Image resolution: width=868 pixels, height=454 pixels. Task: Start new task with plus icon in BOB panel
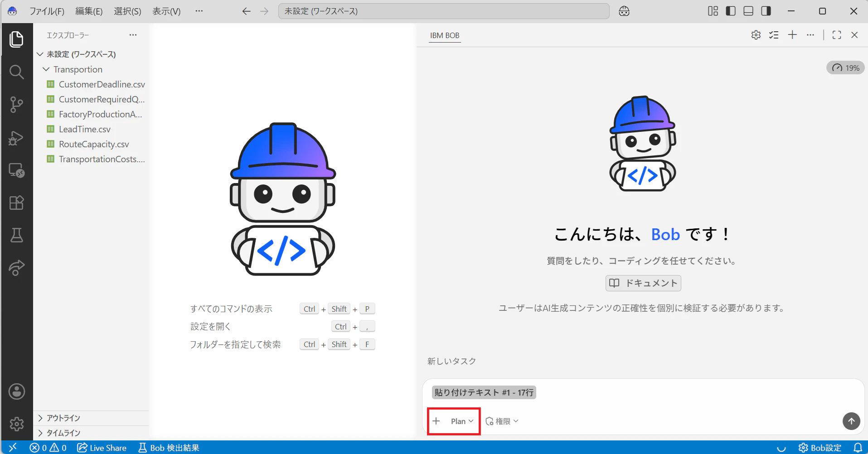point(792,35)
